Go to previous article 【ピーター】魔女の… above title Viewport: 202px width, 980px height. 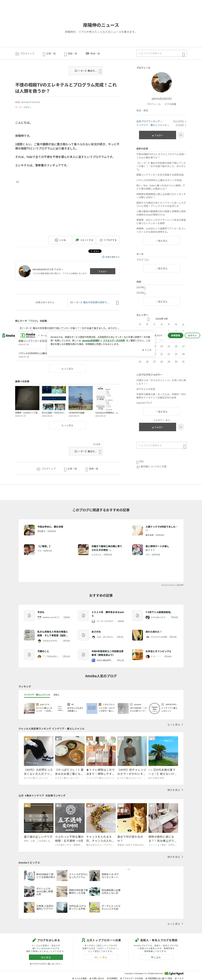pos(86,71)
